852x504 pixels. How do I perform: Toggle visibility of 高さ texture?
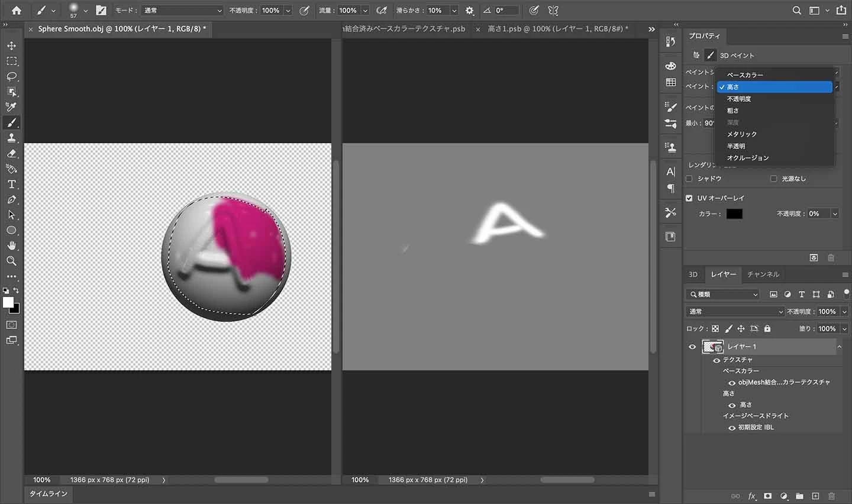pos(732,405)
